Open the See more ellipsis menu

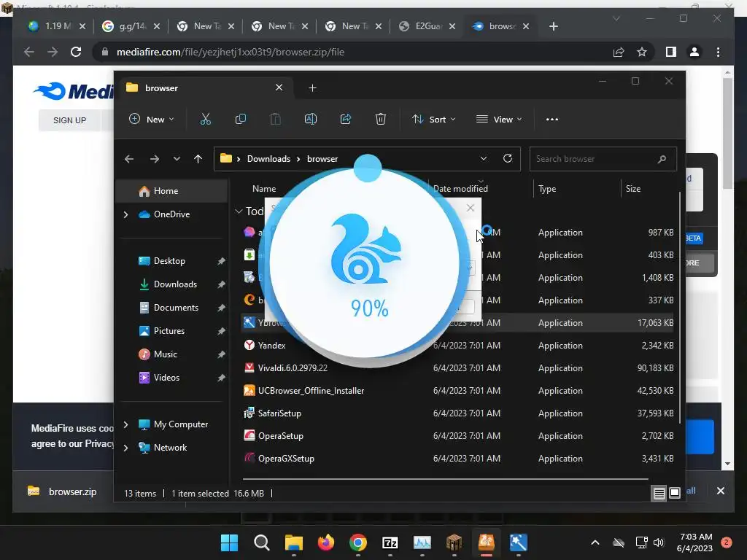[551, 120]
